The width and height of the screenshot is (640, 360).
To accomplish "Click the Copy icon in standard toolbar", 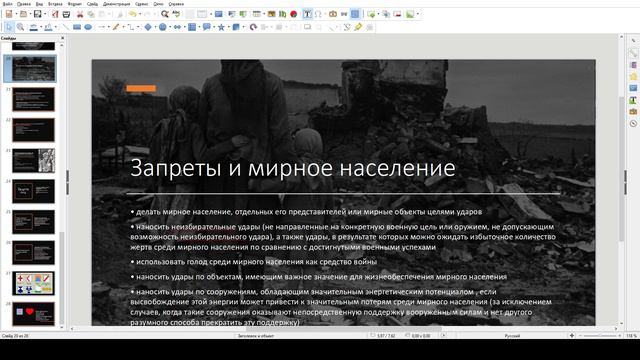I will pyautogui.click(x=91, y=14).
